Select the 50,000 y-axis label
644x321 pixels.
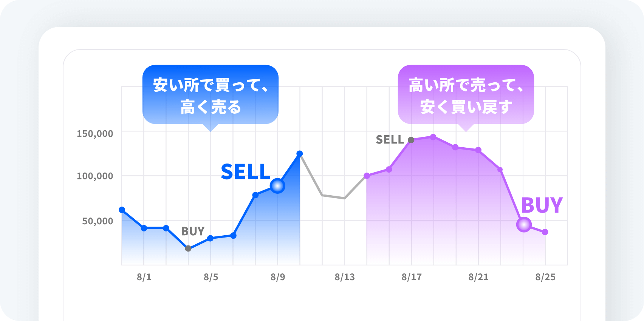click(x=98, y=221)
